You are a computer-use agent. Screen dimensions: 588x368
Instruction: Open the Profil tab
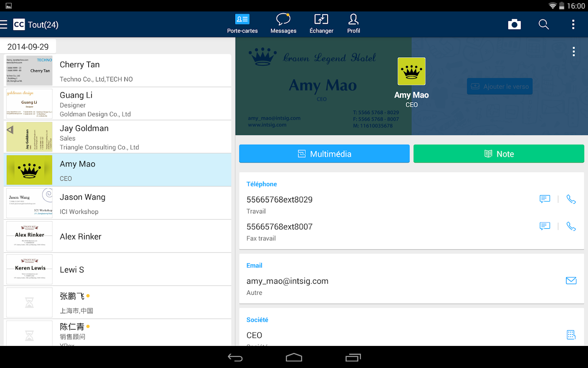coord(353,24)
